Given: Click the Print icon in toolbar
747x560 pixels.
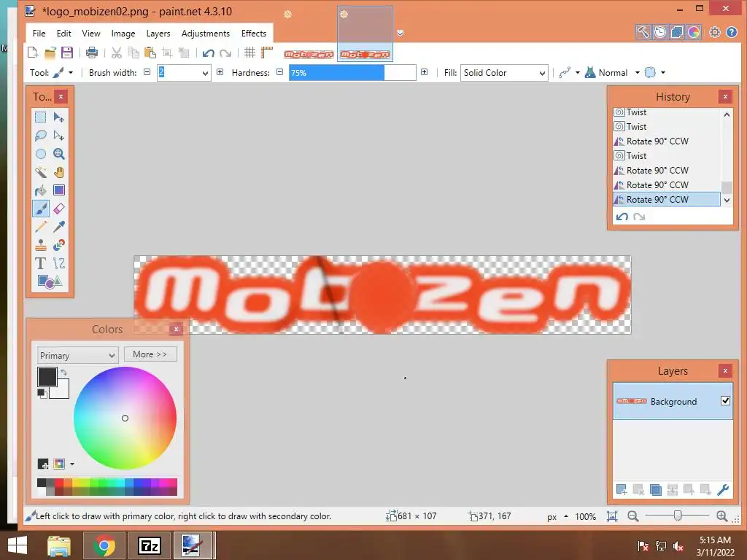Looking at the screenshot, I should [92, 52].
